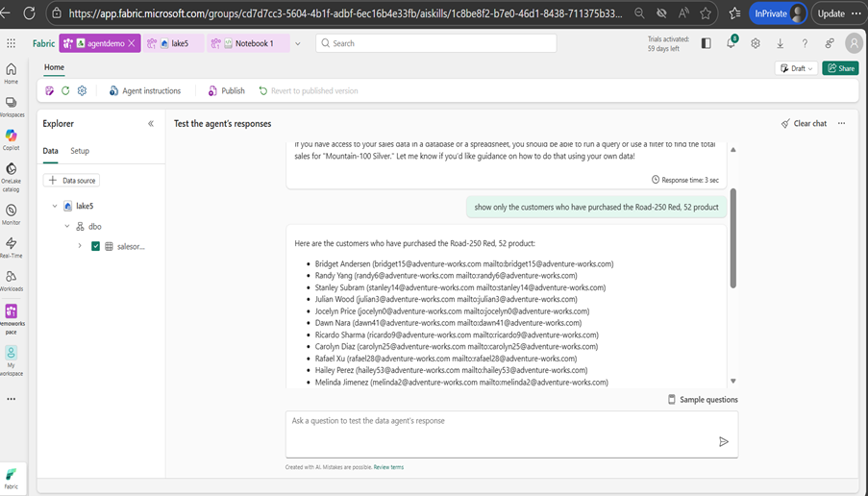Open My workspace in sidebar
This screenshot has width=868, height=496.
(12, 360)
